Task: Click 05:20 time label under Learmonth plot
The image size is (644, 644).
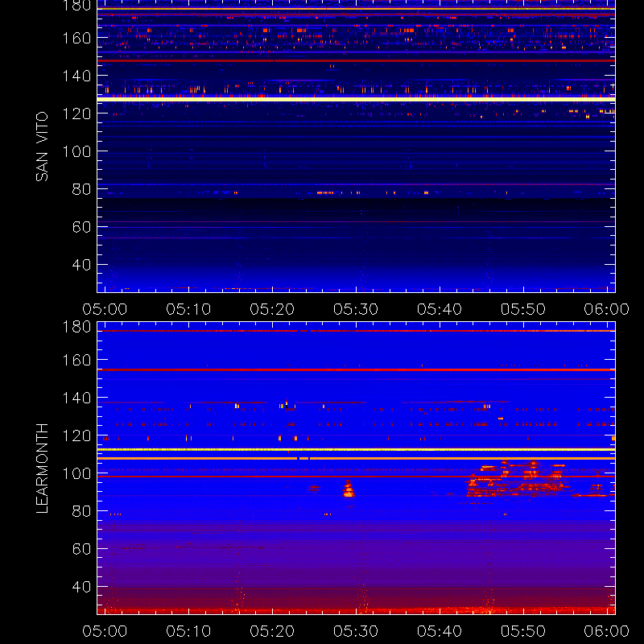Action: click(272, 631)
